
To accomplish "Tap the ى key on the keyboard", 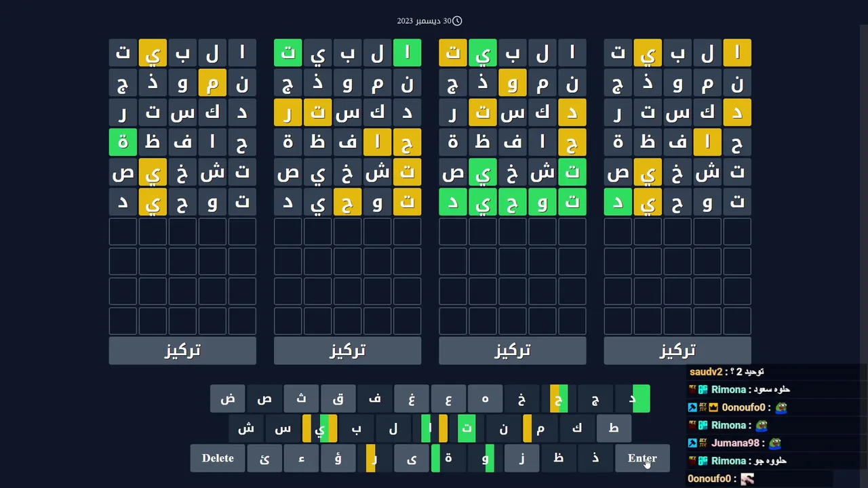I will (412, 458).
